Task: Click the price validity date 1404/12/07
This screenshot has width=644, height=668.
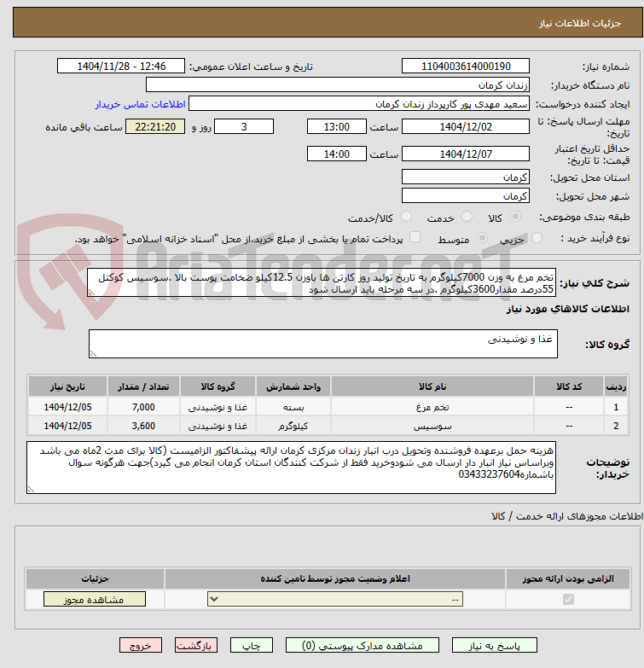Action: click(x=466, y=154)
